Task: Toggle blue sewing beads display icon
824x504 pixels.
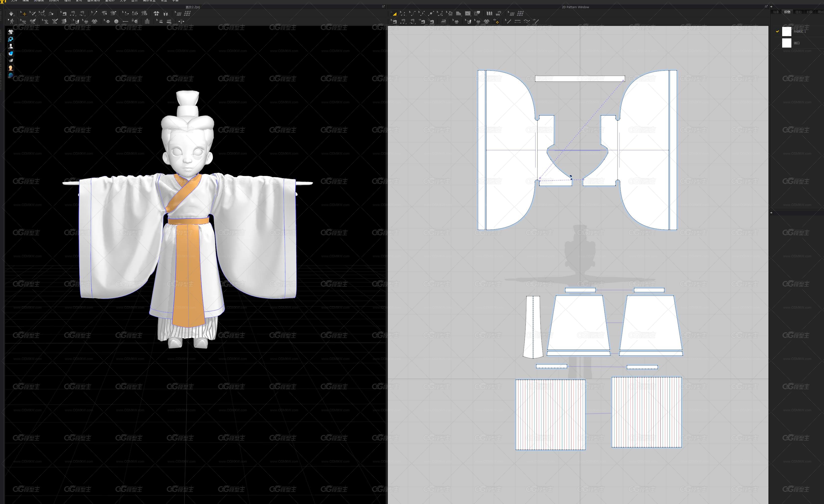Action: 11,39
